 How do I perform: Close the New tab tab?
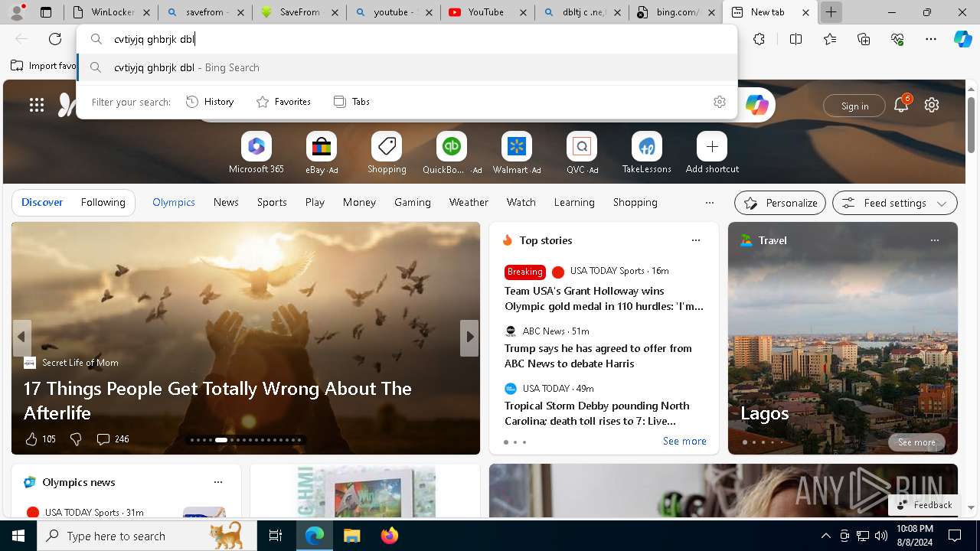(805, 12)
